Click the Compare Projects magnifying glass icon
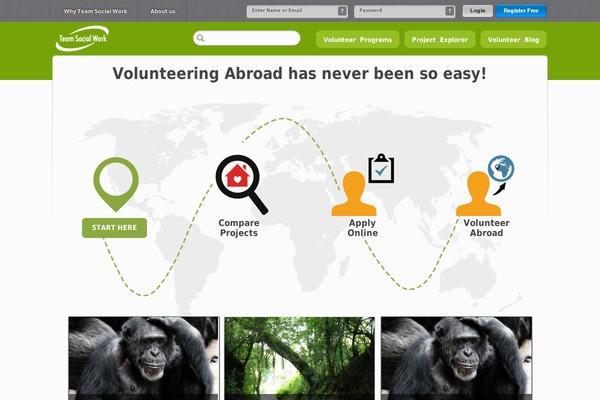 point(242,184)
